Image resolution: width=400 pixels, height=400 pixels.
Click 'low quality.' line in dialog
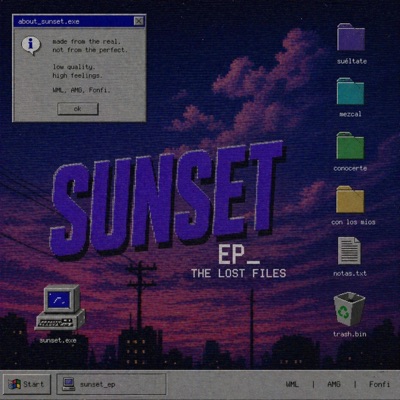(x=74, y=67)
